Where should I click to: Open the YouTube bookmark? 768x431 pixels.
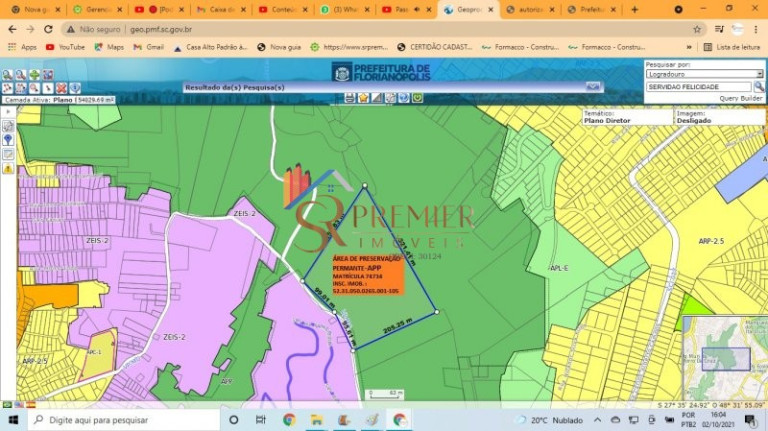[66, 47]
